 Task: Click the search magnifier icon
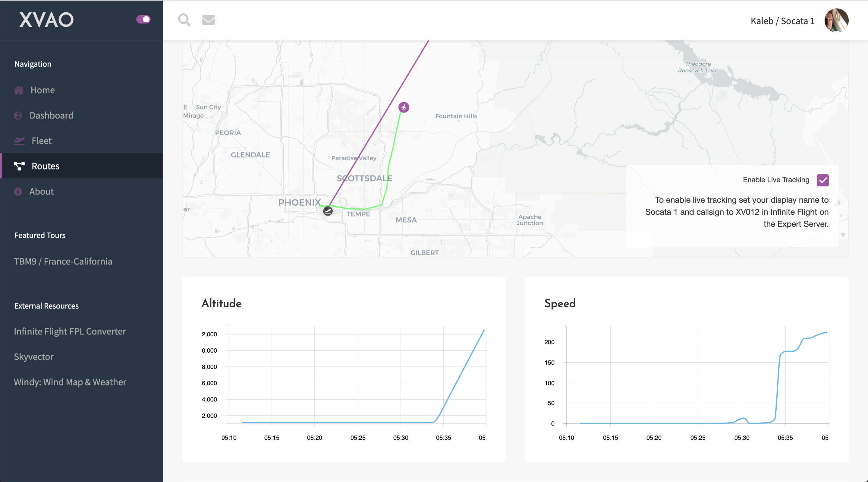[184, 20]
